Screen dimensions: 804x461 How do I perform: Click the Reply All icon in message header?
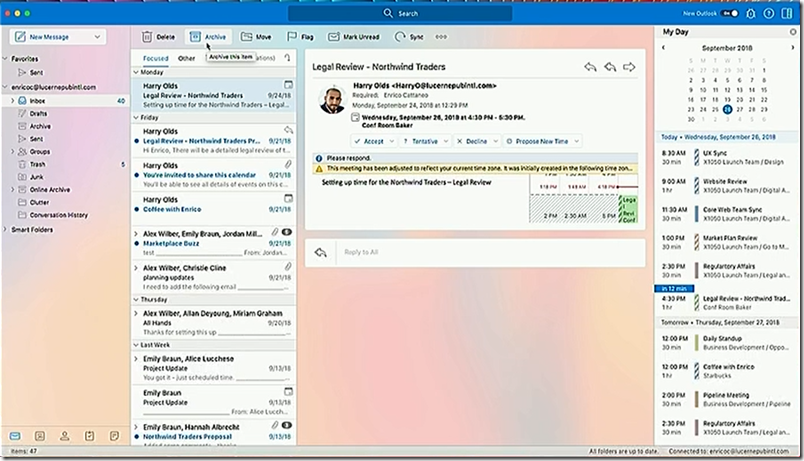pyautogui.click(x=610, y=67)
